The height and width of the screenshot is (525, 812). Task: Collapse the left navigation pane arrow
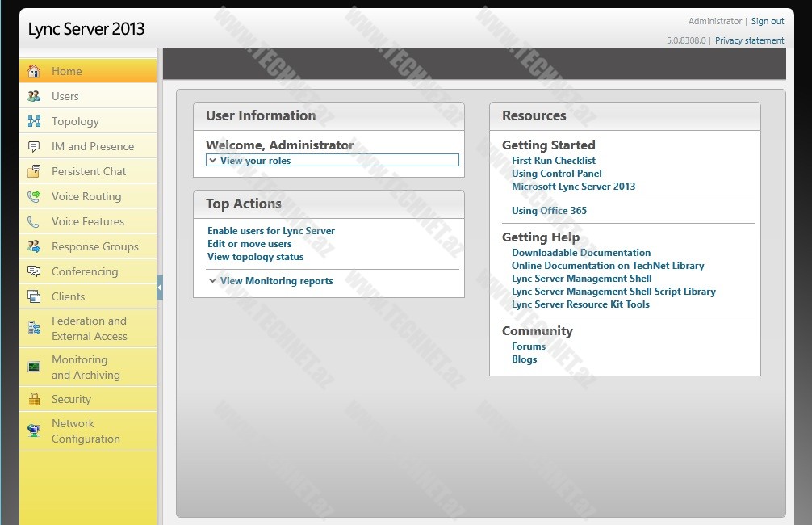160,287
